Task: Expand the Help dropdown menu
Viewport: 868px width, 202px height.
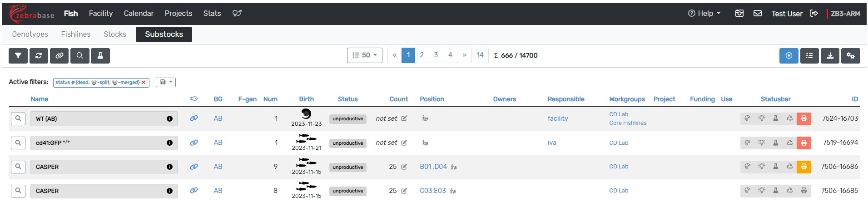Action: point(704,14)
